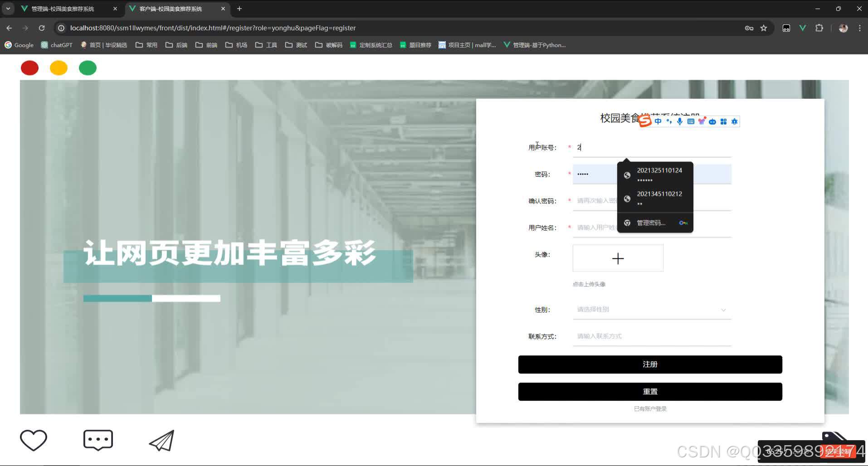
Task: Open 管理密码 in autofill popup
Action: pyautogui.click(x=655, y=223)
